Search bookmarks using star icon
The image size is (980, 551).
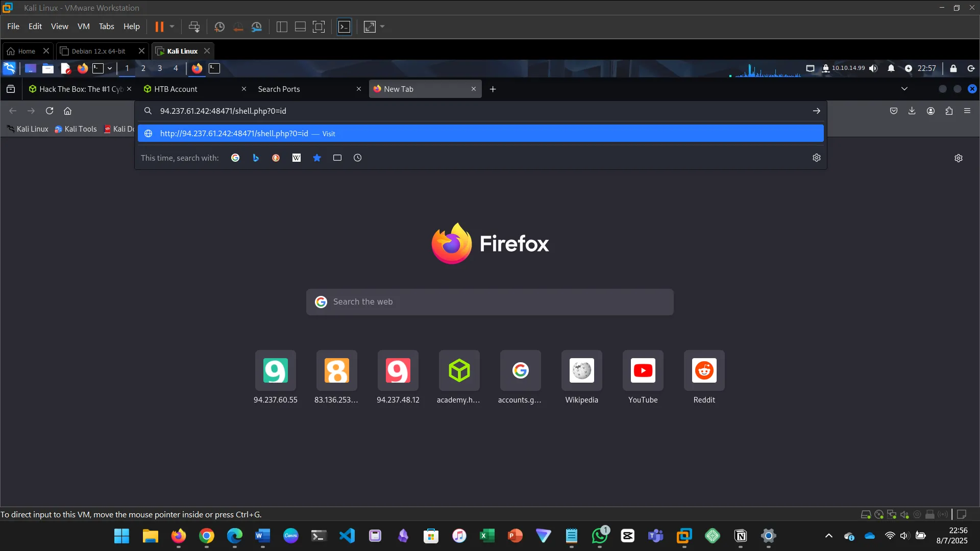point(317,158)
